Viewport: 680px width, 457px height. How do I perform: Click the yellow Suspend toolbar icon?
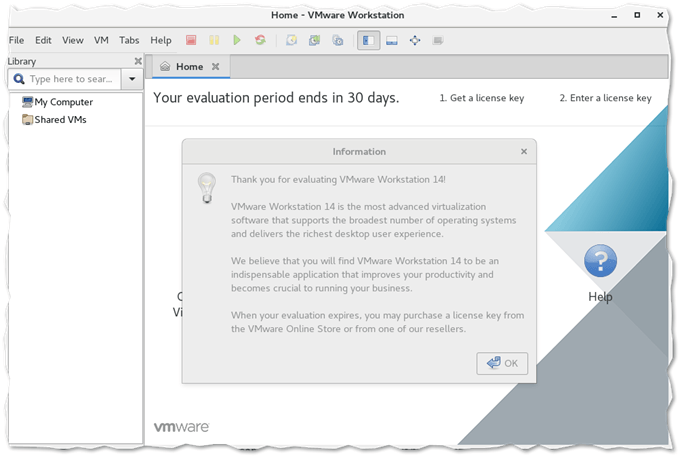(214, 40)
